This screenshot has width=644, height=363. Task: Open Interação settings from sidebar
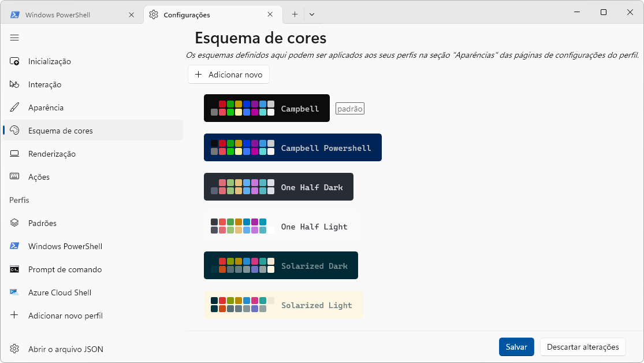[x=44, y=84]
